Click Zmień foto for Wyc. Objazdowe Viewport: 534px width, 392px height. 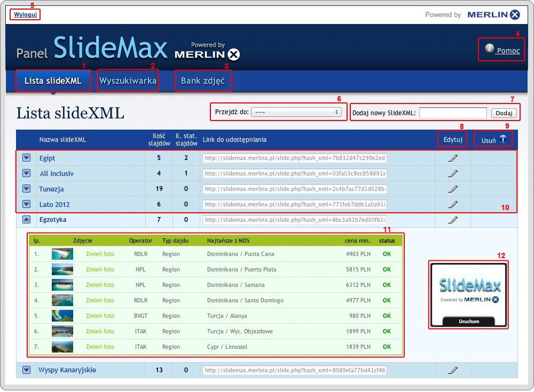pos(100,331)
